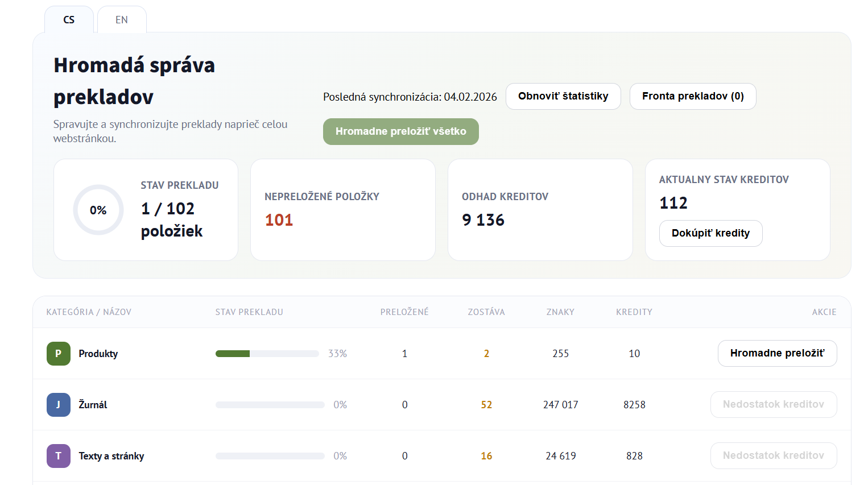Click the Produkty 33% progress bar
Image resolution: width=868 pixels, height=485 pixels.
point(267,354)
